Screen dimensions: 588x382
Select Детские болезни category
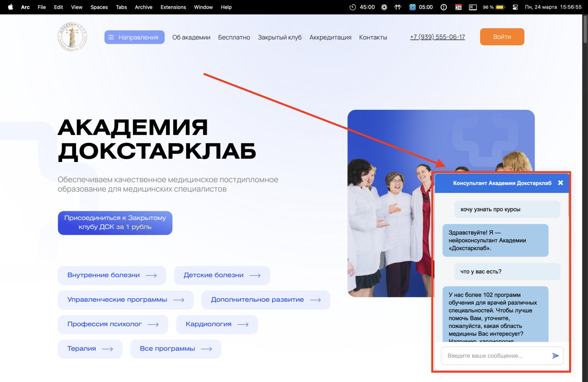pos(222,275)
